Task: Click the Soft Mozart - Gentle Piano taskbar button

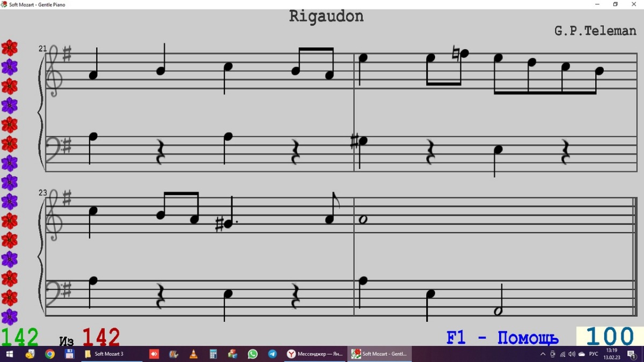Action: 379,354
